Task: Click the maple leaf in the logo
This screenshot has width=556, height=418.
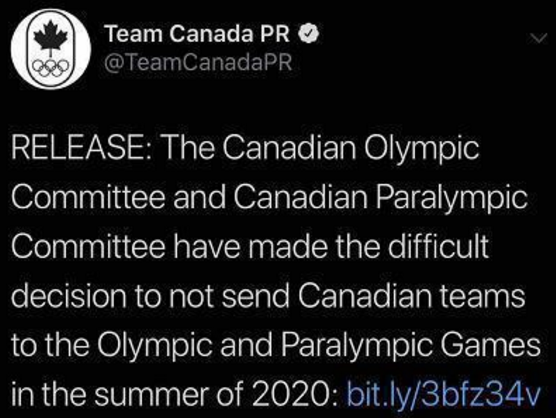Action: (x=51, y=35)
